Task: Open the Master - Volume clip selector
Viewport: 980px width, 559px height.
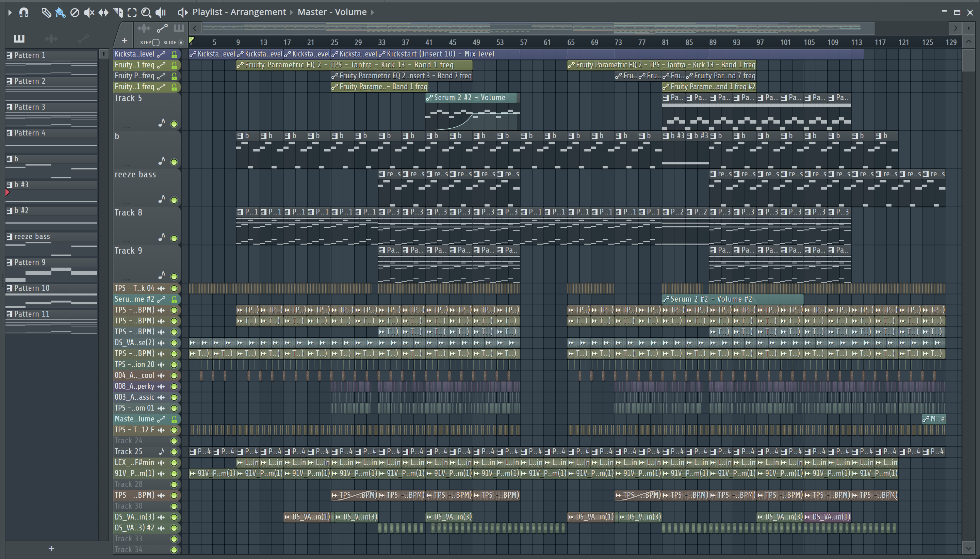Action: pos(332,12)
